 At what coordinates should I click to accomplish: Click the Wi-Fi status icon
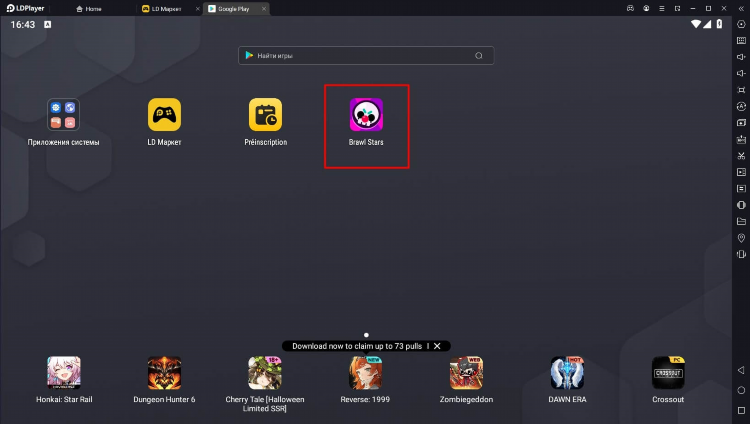[x=696, y=24]
